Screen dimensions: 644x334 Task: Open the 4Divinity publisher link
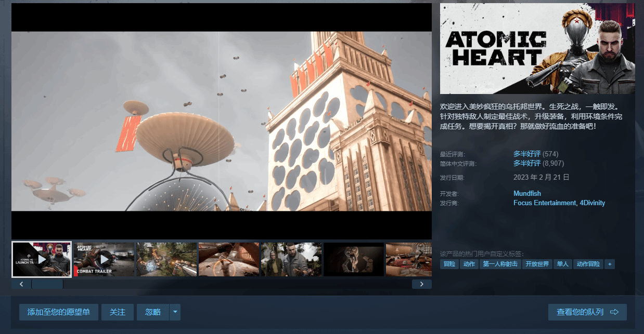click(x=593, y=203)
